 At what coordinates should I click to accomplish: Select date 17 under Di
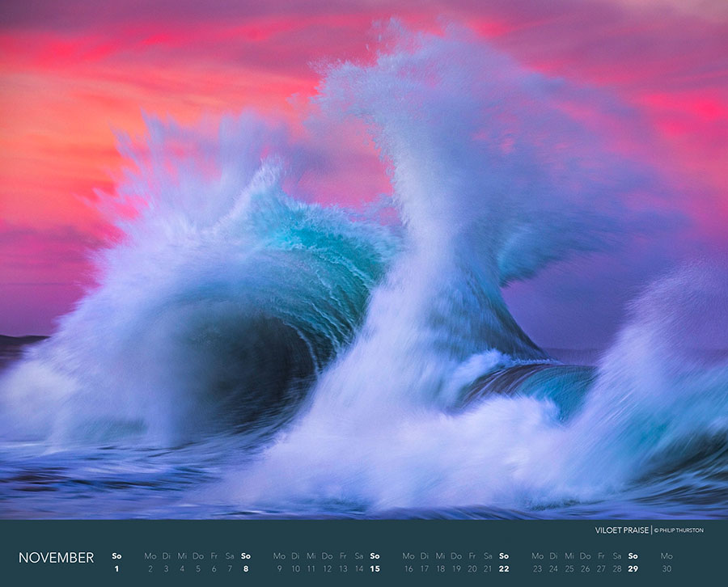424,569
